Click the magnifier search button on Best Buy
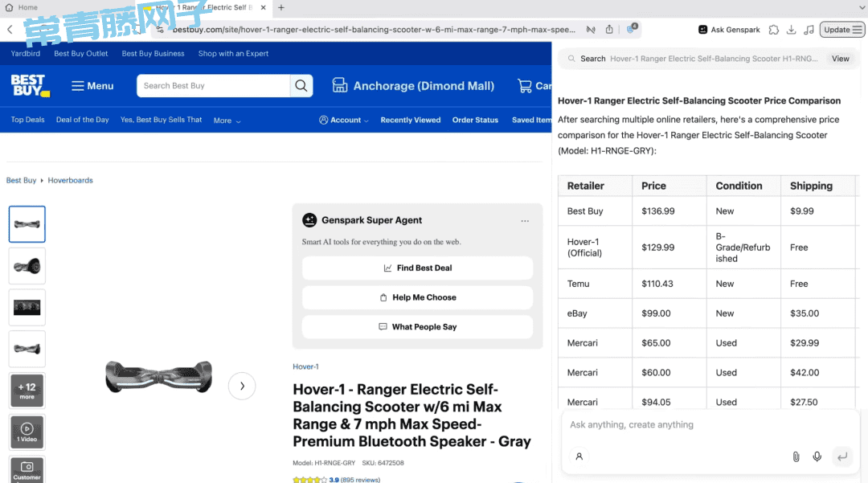The height and width of the screenshot is (483, 868). 301,86
